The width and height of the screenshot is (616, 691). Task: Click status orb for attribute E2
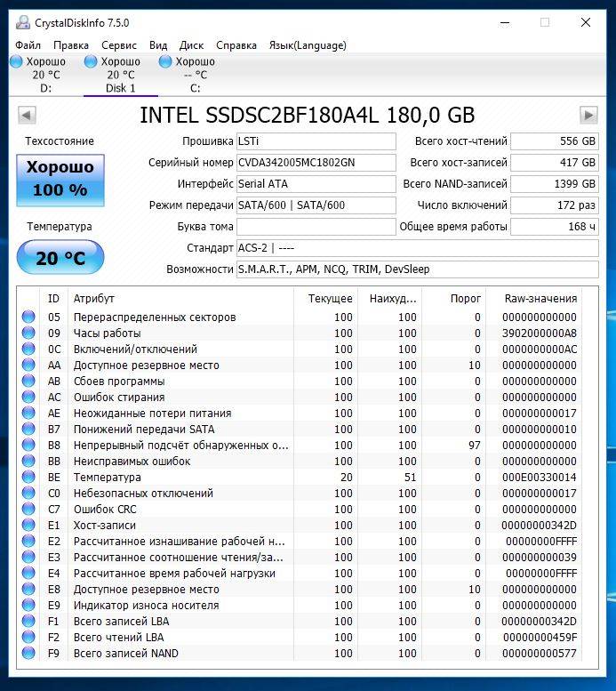pyautogui.click(x=28, y=542)
